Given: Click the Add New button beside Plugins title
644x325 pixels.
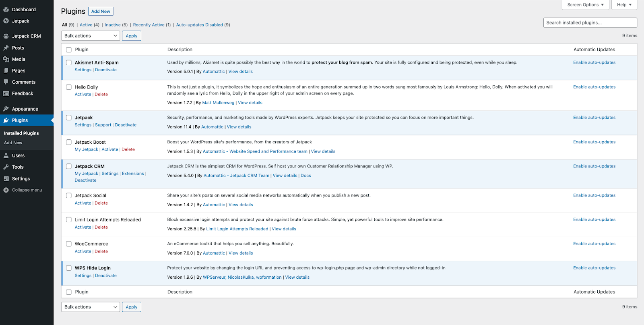Looking at the screenshot, I should [101, 11].
